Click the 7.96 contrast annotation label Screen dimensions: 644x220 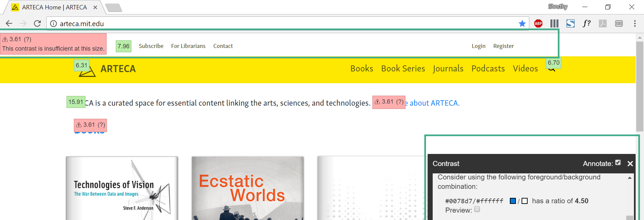click(123, 46)
